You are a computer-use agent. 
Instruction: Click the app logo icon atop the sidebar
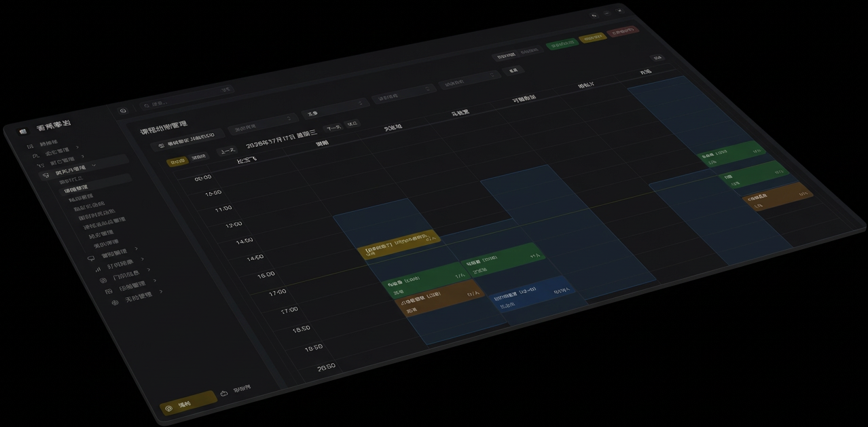[x=23, y=131]
